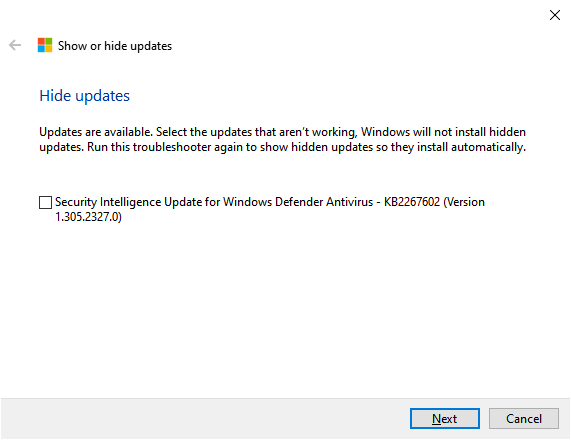Image resolution: width=571 pixels, height=440 pixels.
Task: Click the Updates are available description paragraph
Action: pos(283,139)
